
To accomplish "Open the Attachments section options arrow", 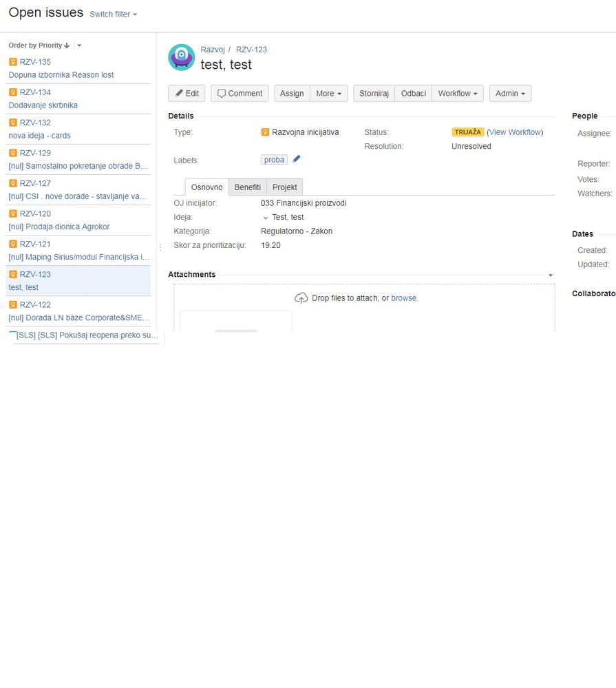I will coord(551,275).
